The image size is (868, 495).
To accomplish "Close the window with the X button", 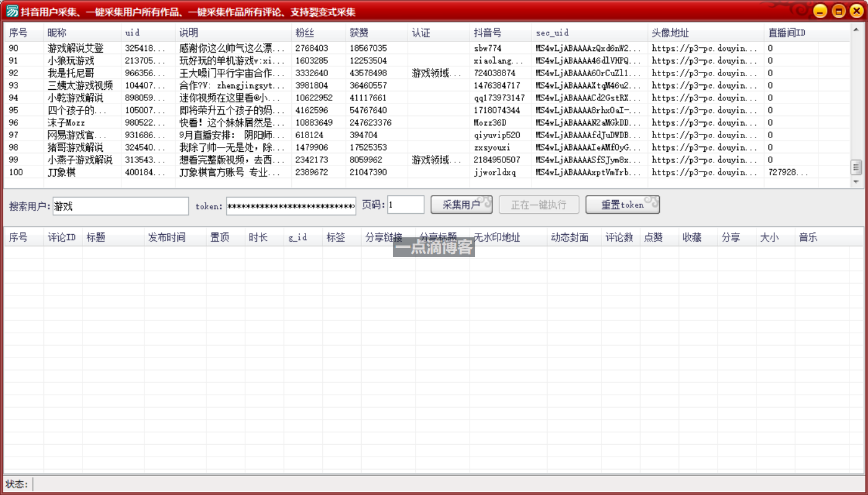I will [857, 11].
